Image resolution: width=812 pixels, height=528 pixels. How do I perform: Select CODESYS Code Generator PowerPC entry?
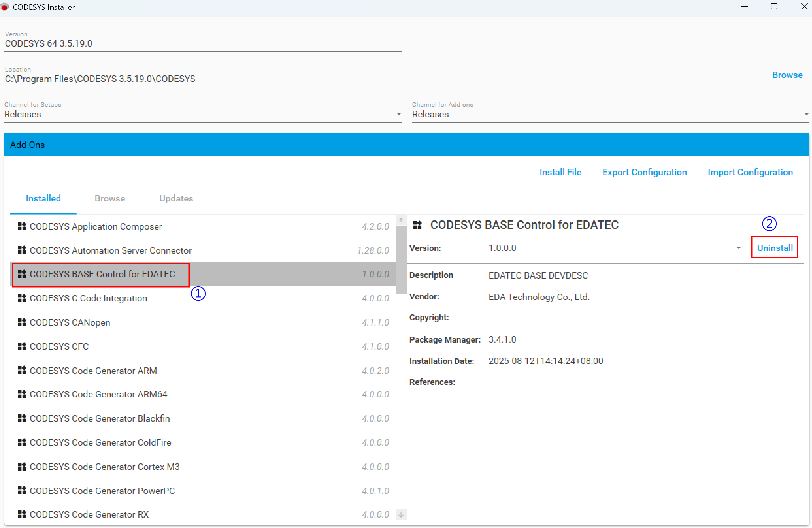click(x=102, y=491)
